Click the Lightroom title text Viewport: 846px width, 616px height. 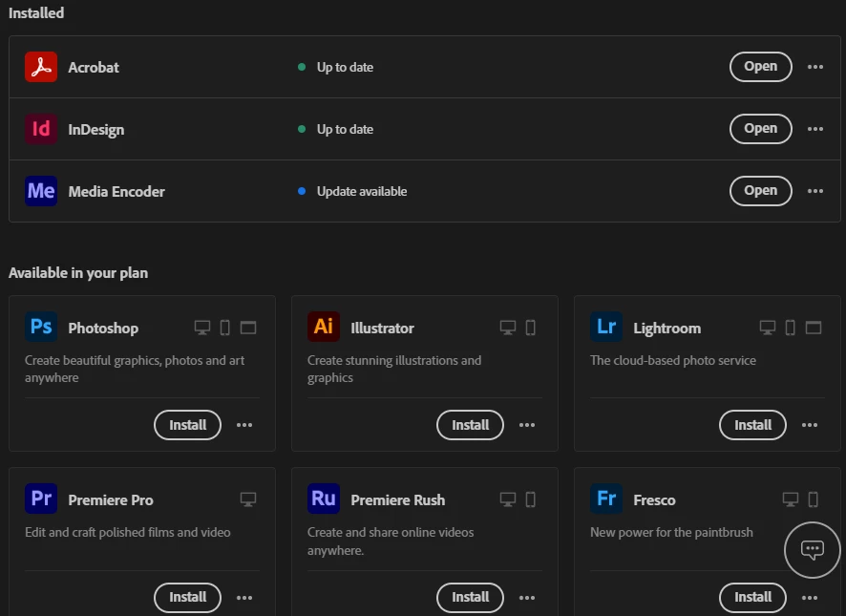[667, 329]
